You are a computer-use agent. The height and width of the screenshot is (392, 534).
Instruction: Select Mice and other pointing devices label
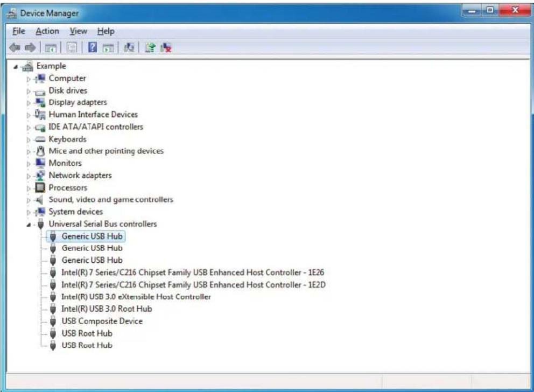(x=106, y=151)
